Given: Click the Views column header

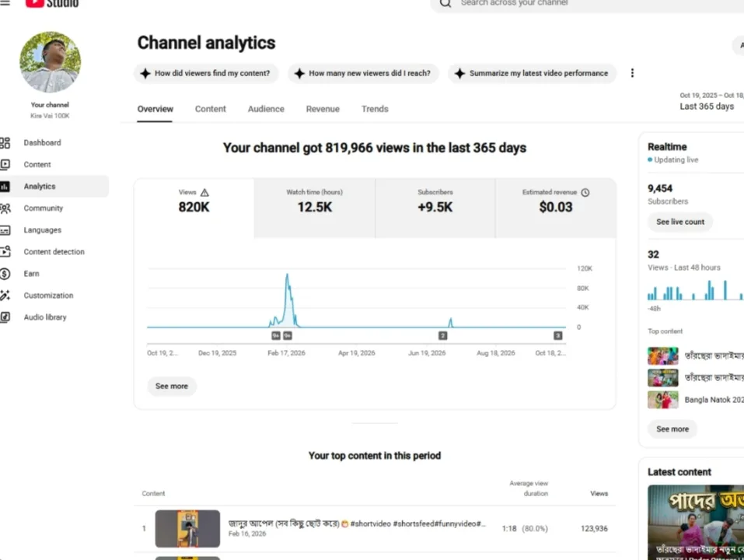Looking at the screenshot, I should 599,494.
